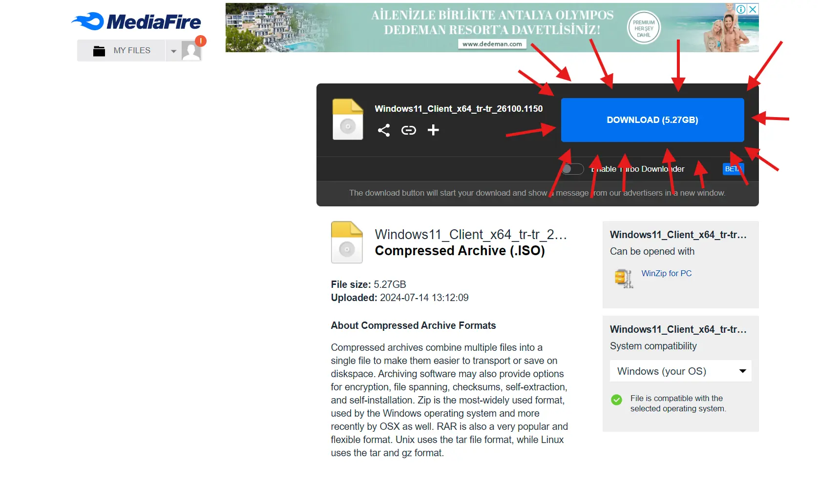Click the file name Windows11_Client_x64_tr-tr_26100.1150
Screen dimensions: 818x504
pyautogui.click(x=459, y=109)
